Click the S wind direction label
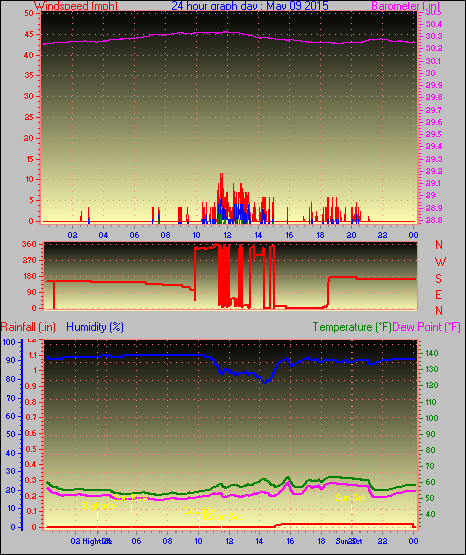 click(438, 279)
